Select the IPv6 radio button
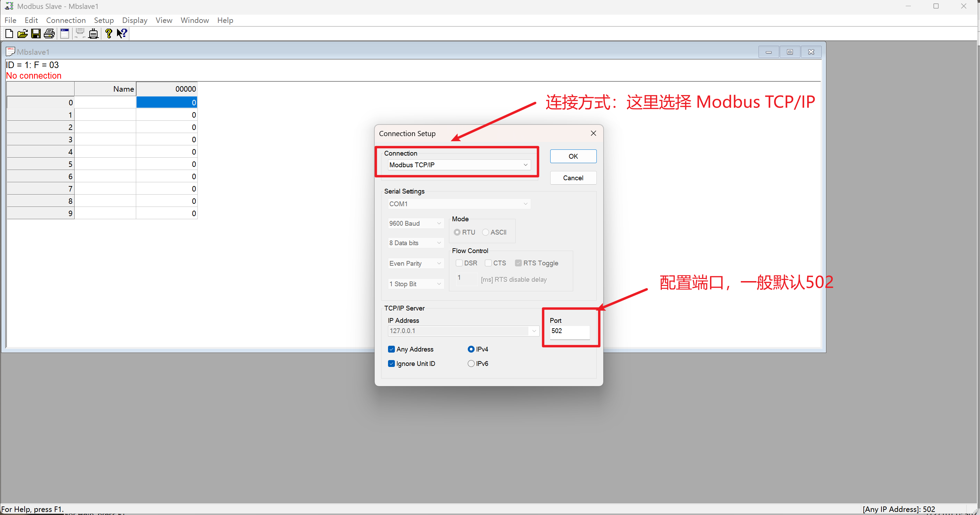The image size is (980, 515). coord(471,364)
